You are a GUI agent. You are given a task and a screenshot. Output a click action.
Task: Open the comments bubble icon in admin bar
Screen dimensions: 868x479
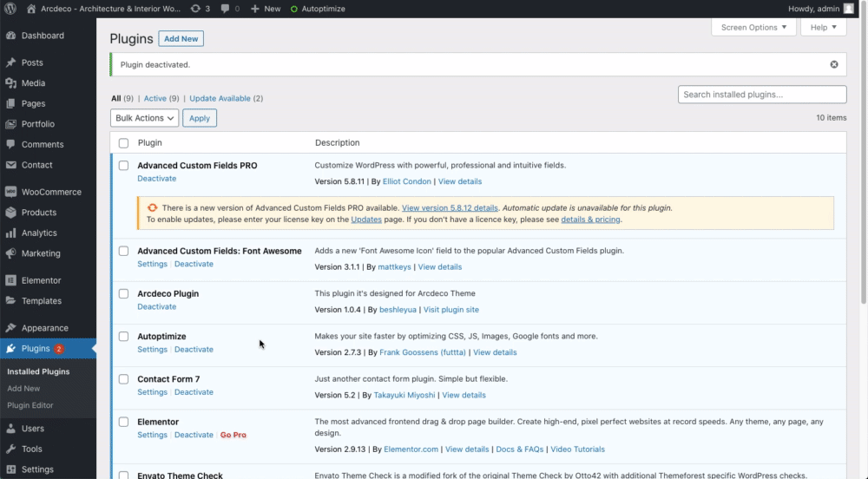tap(226, 9)
